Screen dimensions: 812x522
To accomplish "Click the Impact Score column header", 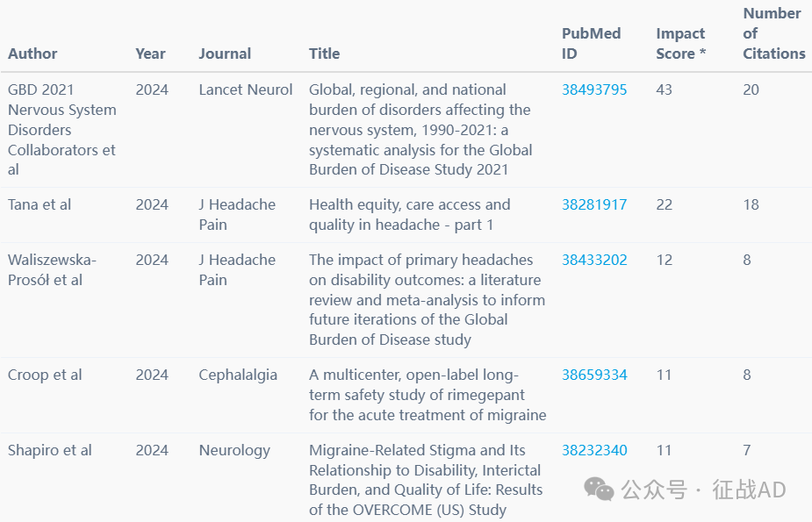I will tap(680, 44).
